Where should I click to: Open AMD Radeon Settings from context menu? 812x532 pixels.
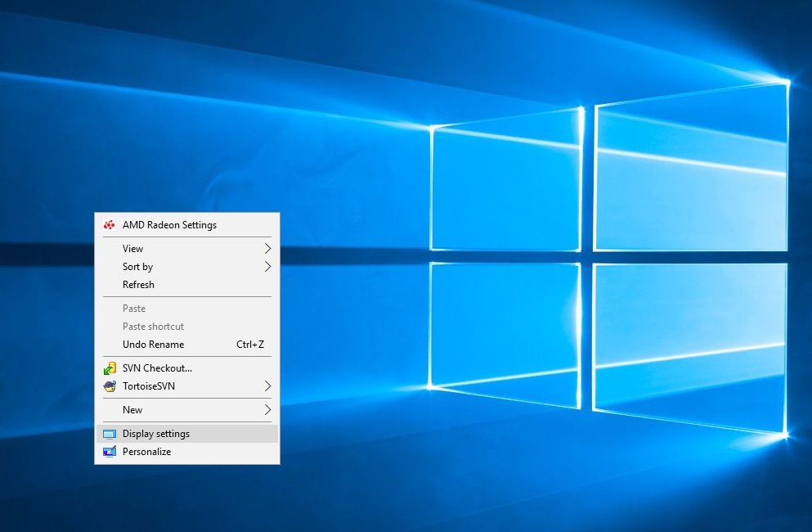coord(187,225)
